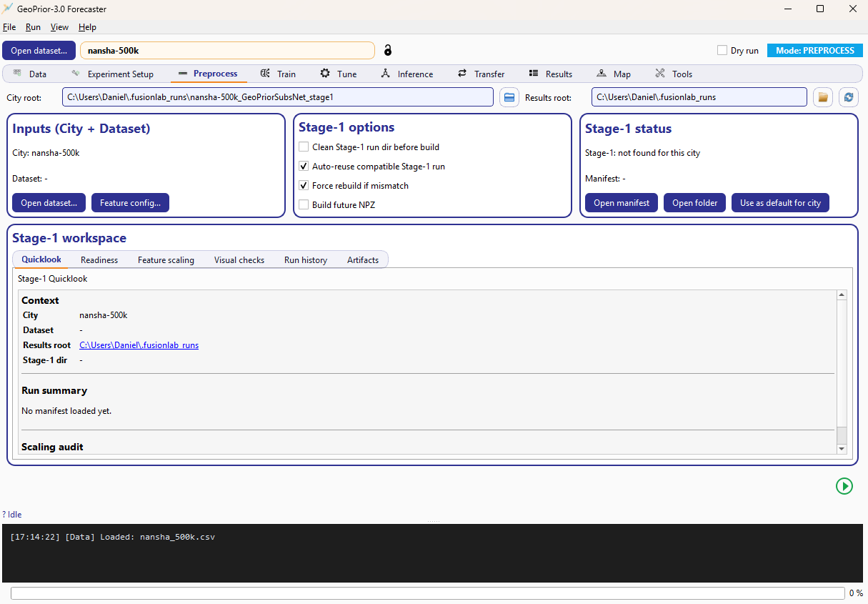Click the City root path field
Viewport: 868px width, 604px height.
coord(277,97)
